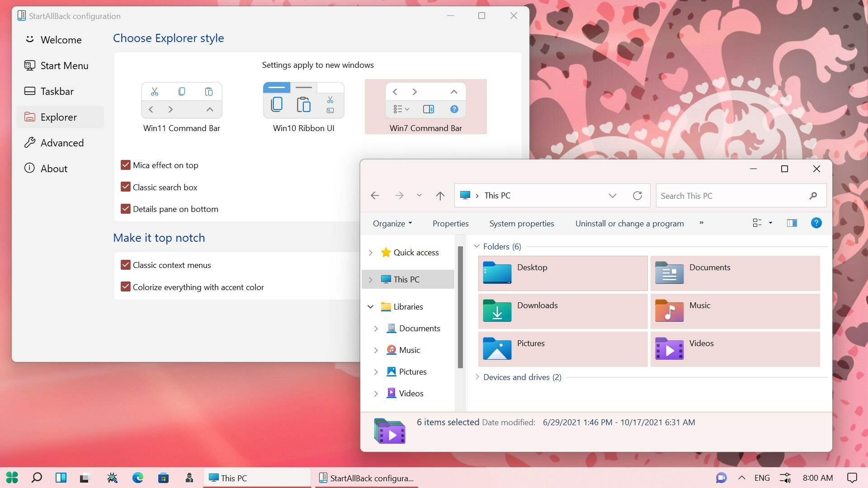
Task: Expand Quick access in sidebar
Action: click(x=371, y=251)
